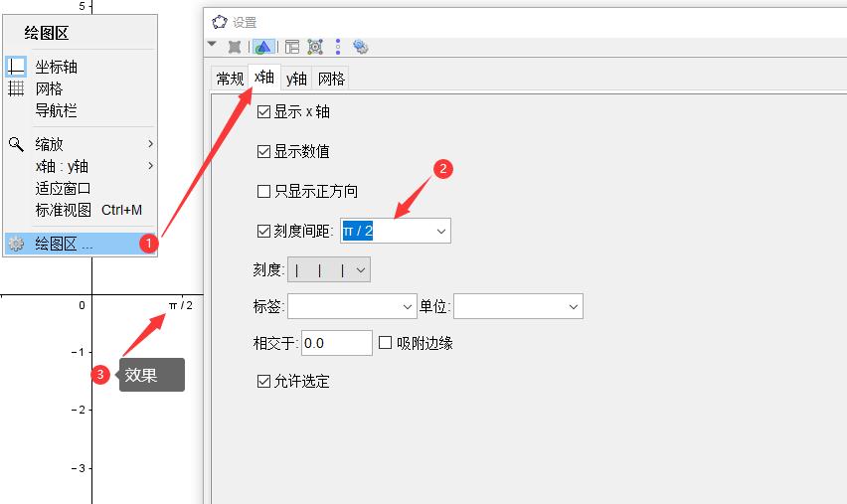Open the small triangle dropdown in Settings toolbar
Screen dimensions: 847x504
[x=212, y=44]
